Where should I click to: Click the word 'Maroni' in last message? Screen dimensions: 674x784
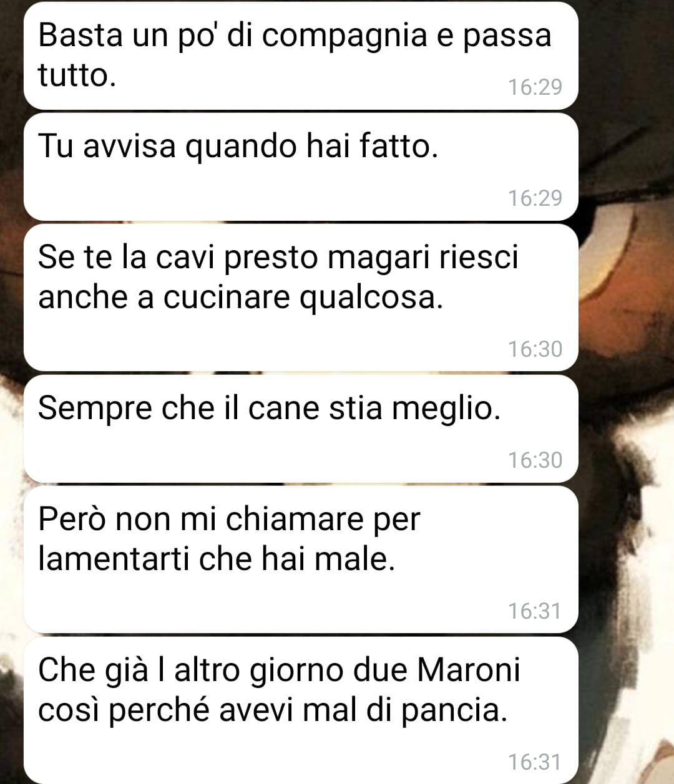click(469, 670)
